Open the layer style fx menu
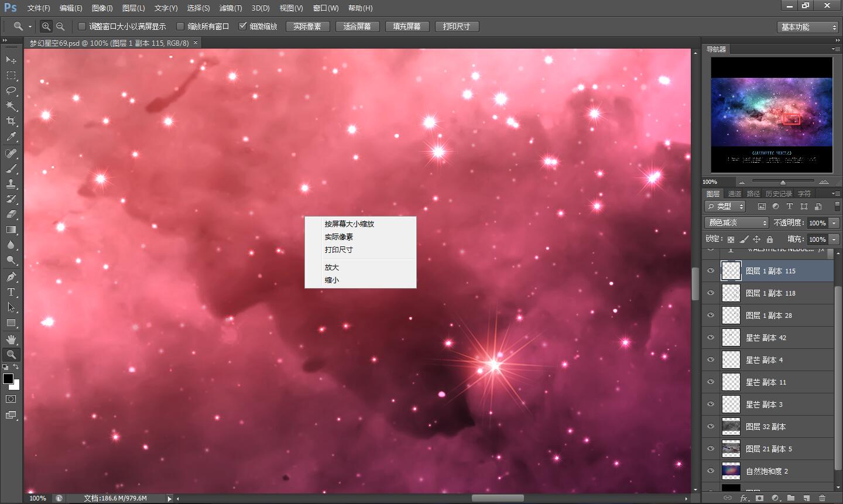This screenshot has width=843, height=504. tap(744, 498)
